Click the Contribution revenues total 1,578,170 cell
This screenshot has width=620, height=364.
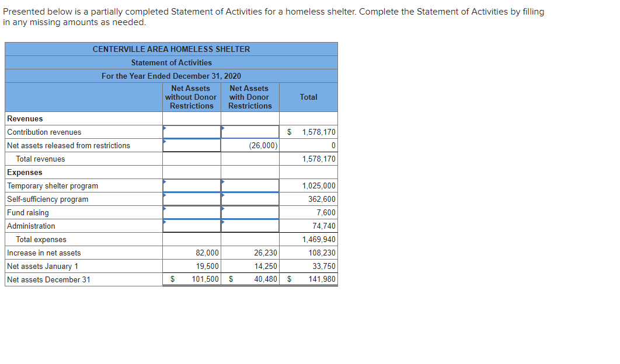tap(308, 132)
